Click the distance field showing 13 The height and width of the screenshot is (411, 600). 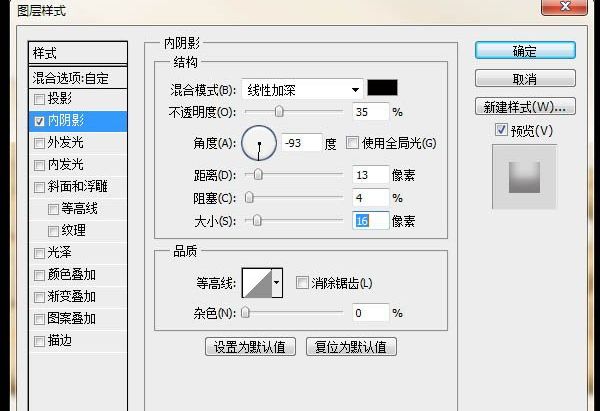[x=370, y=175]
